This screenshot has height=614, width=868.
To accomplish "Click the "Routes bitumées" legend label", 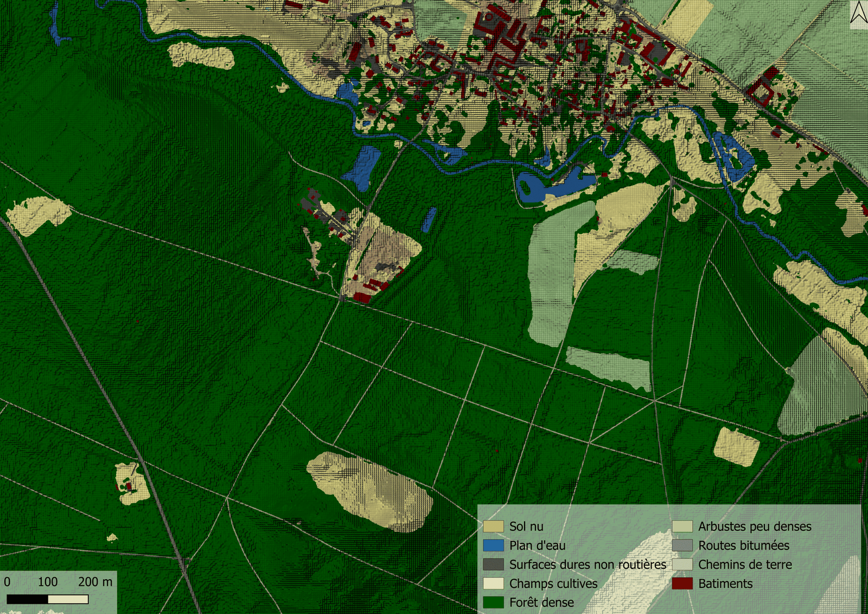I will [743, 545].
